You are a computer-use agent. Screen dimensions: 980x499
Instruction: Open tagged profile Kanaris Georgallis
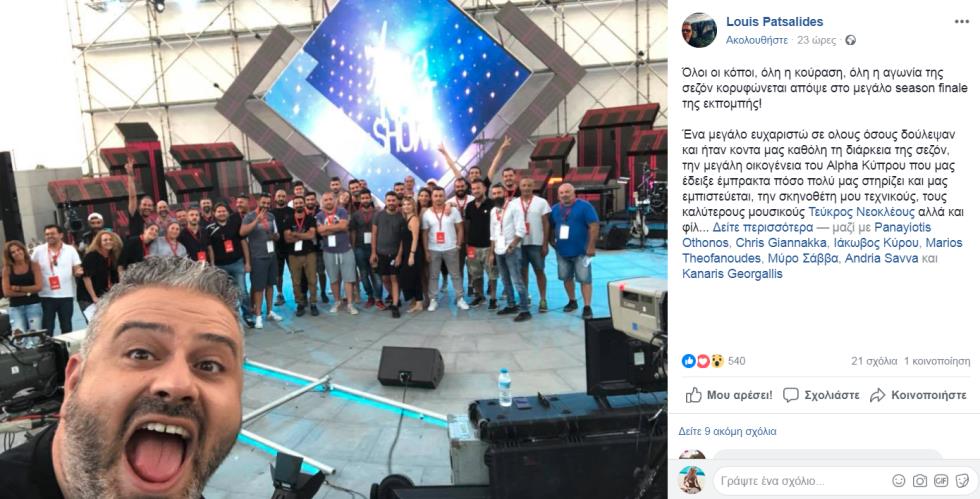[x=732, y=273]
